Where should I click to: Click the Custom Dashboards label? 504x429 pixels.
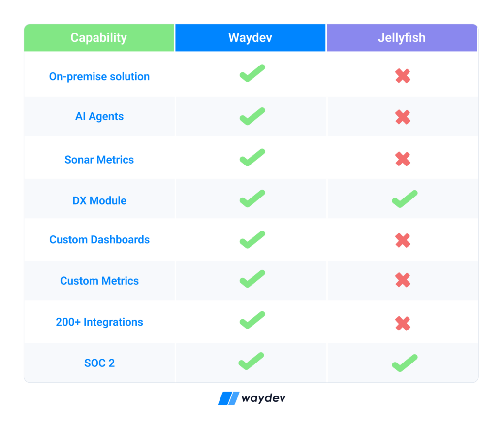99,240
